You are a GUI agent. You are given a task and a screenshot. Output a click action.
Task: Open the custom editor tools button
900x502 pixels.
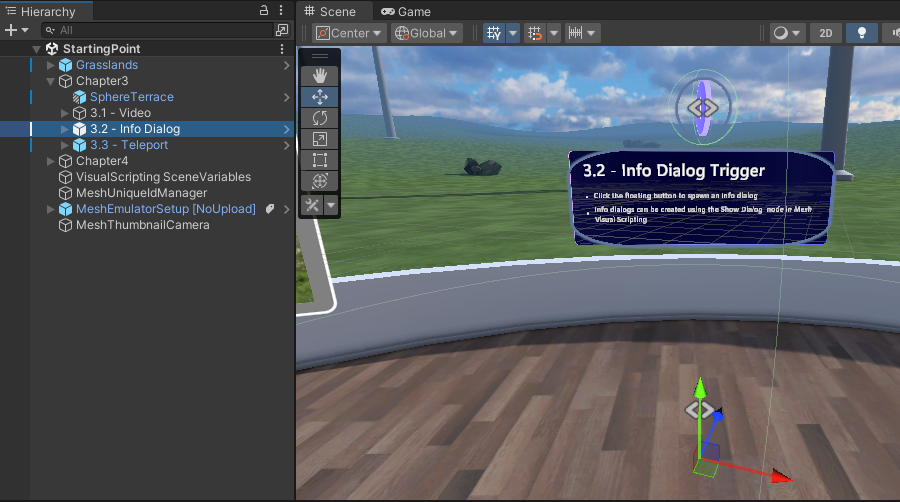(313, 205)
